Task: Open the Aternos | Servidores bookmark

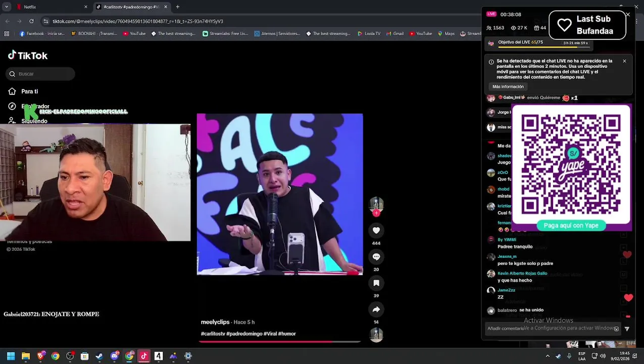Action: [x=277, y=34]
